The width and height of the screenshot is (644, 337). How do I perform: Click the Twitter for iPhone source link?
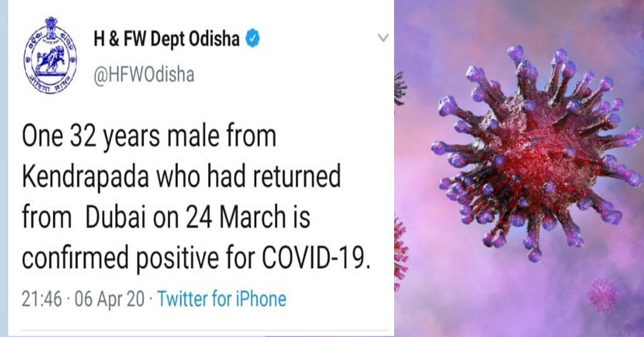(x=222, y=299)
